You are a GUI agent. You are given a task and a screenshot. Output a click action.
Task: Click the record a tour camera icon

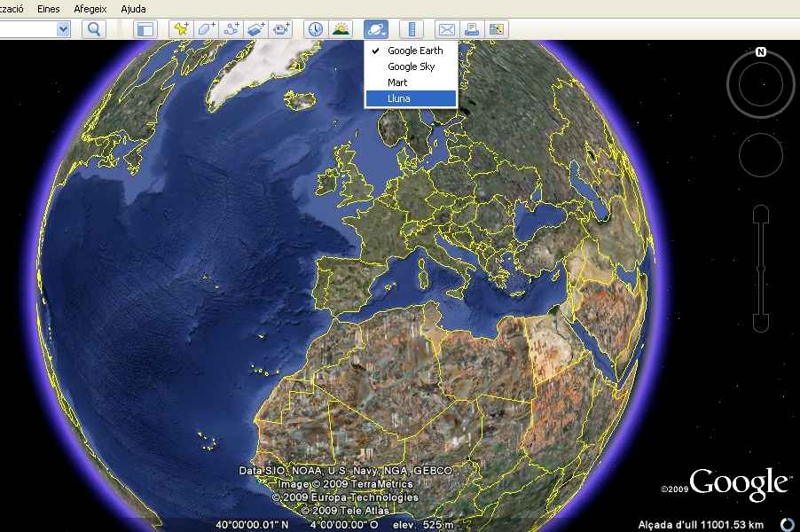coord(281,29)
